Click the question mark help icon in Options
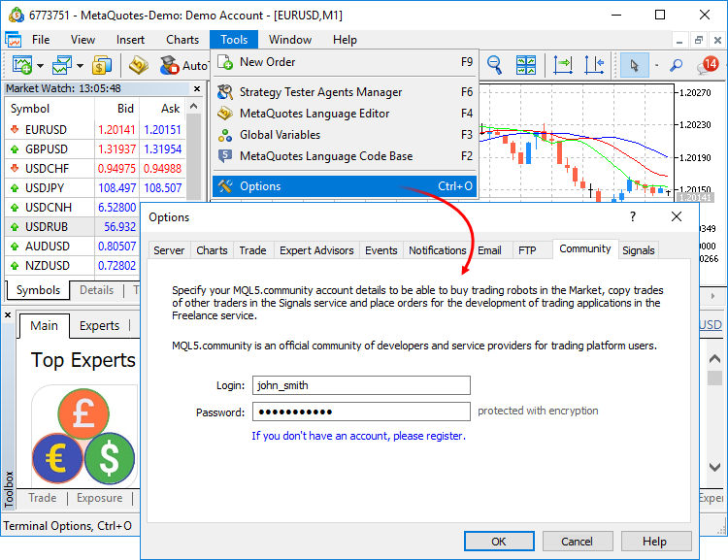Image resolution: width=728 pixels, height=560 pixels. [x=632, y=216]
